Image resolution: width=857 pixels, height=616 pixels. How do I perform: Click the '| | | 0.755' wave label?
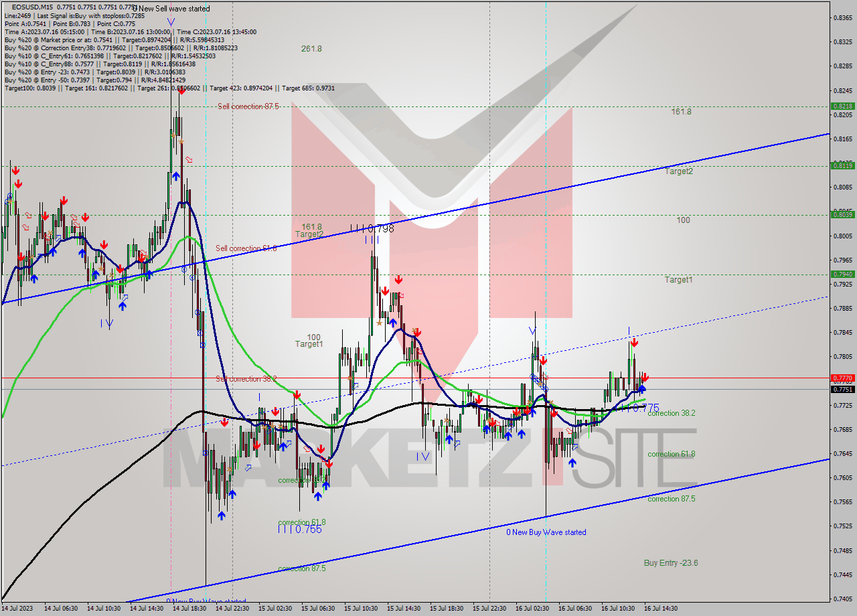point(299,529)
